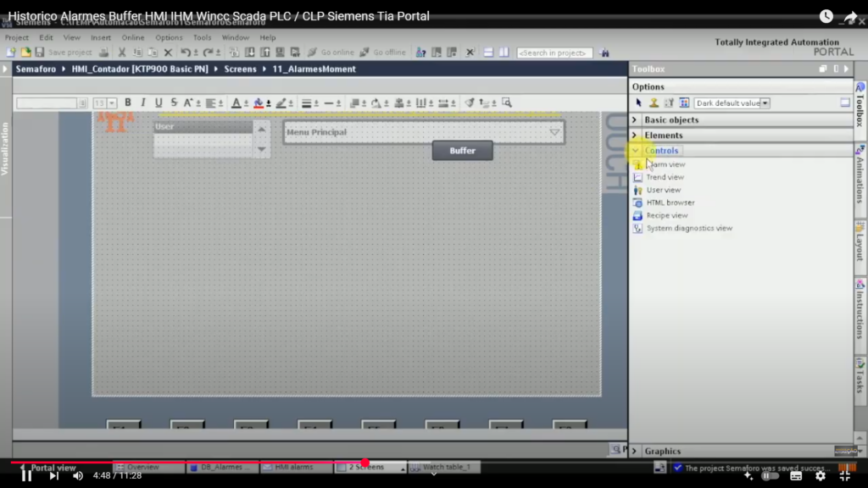The height and width of the screenshot is (488, 868).
Task: Click the rotate object icon
Action: coord(376,103)
